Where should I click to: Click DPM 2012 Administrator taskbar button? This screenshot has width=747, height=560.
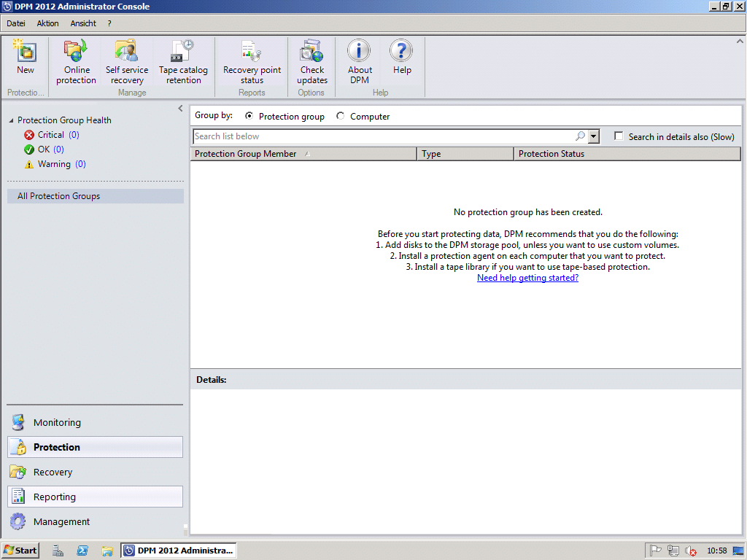179,551
